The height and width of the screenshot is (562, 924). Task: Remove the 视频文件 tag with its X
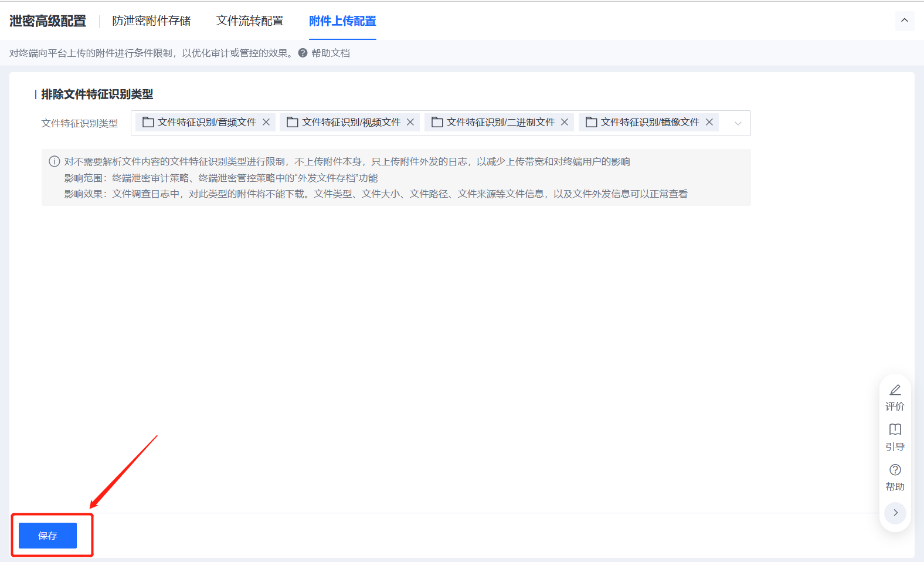click(410, 122)
